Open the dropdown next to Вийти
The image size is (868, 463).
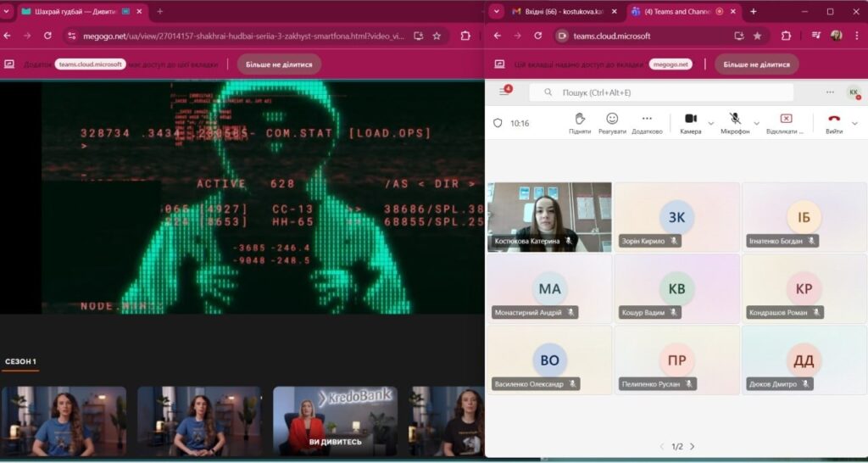pos(854,123)
